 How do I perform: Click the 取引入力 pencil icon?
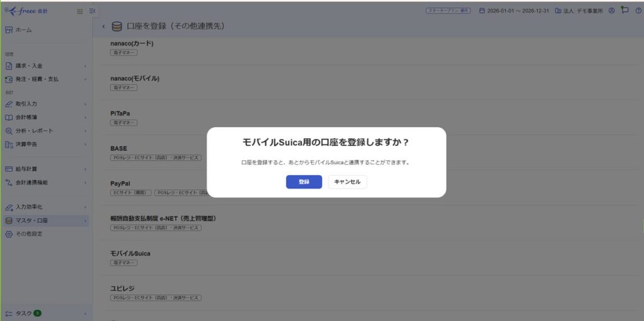pyautogui.click(x=9, y=104)
